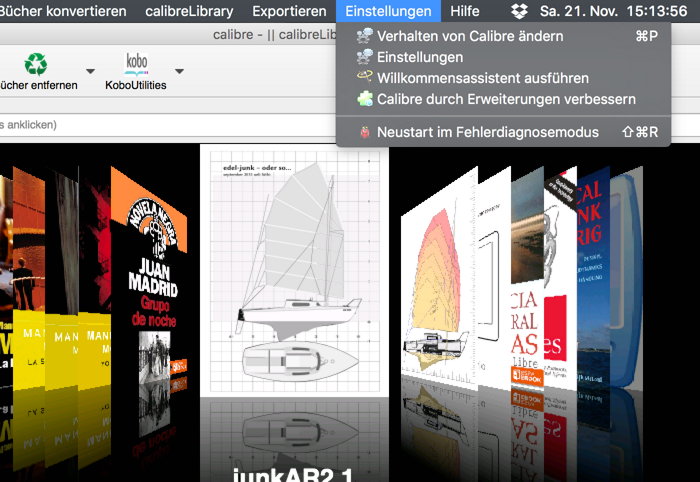
Task: Open the calibreLibrary menu
Action: click(x=190, y=12)
